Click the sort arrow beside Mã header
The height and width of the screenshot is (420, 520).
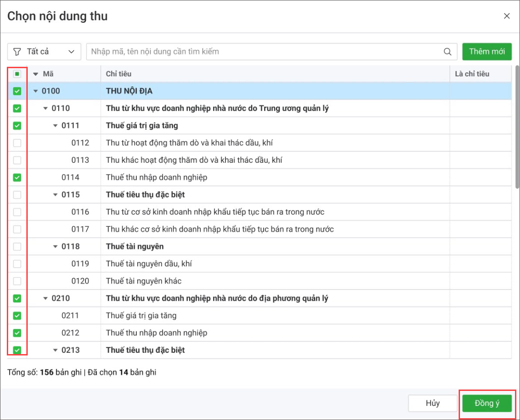pyautogui.click(x=35, y=74)
